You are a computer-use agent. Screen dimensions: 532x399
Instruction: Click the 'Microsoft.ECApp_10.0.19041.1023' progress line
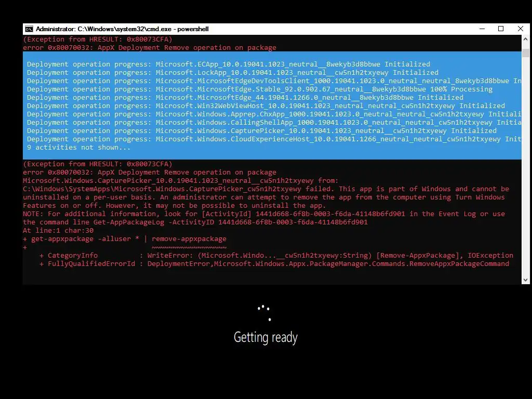[x=229, y=64]
